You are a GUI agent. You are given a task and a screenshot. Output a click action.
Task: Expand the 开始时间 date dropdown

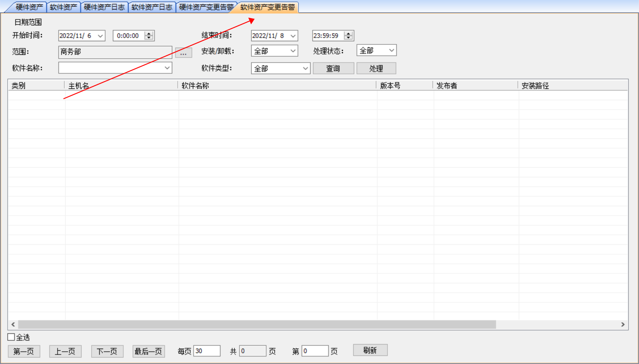(x=101, y=36)
